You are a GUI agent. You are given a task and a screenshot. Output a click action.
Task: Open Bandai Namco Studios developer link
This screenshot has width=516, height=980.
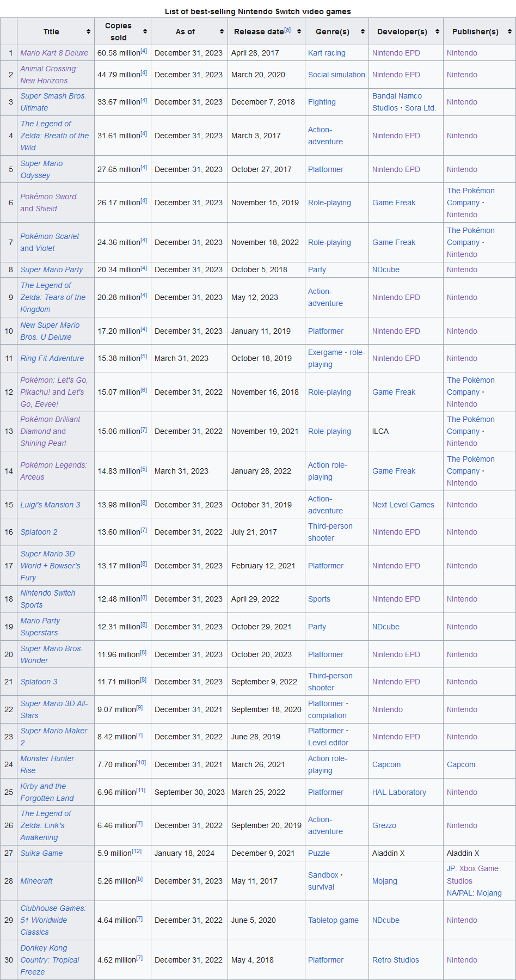(x=397, y=102)
